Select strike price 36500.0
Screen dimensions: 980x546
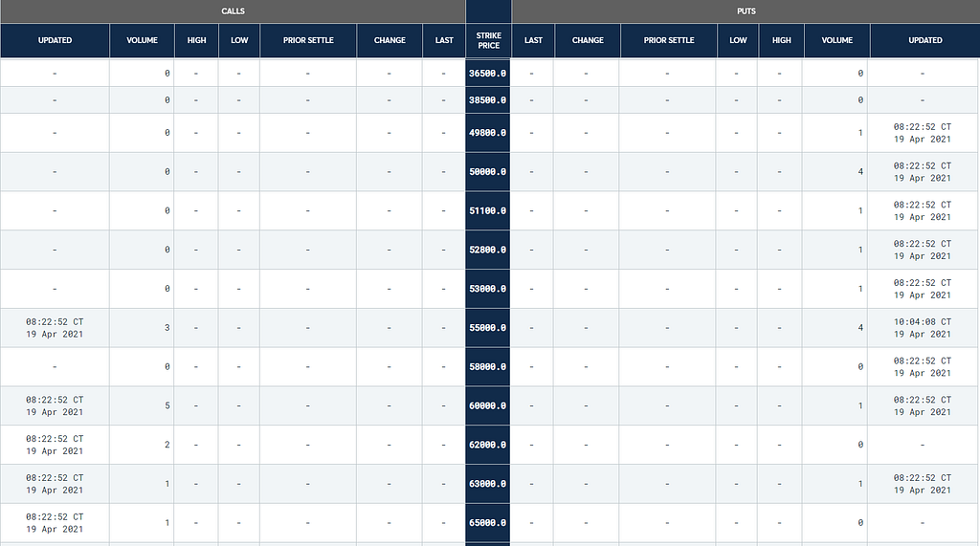coord(487,73)
